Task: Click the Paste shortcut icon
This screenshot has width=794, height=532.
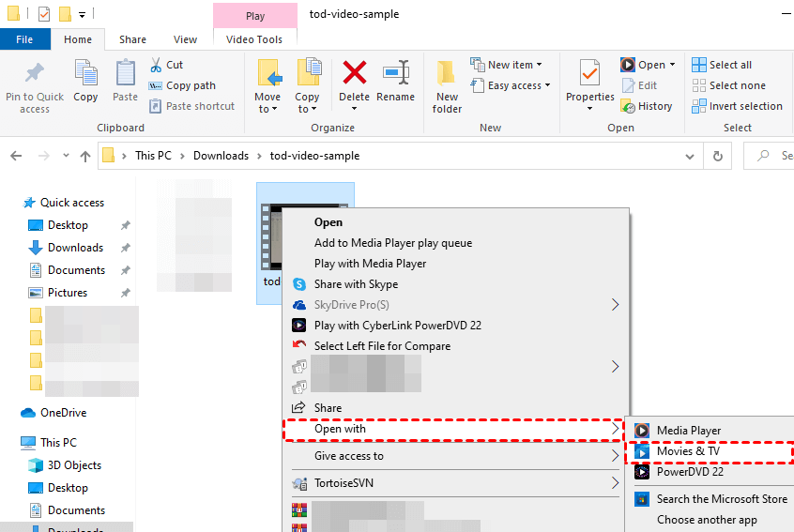Action: point(156,106)
